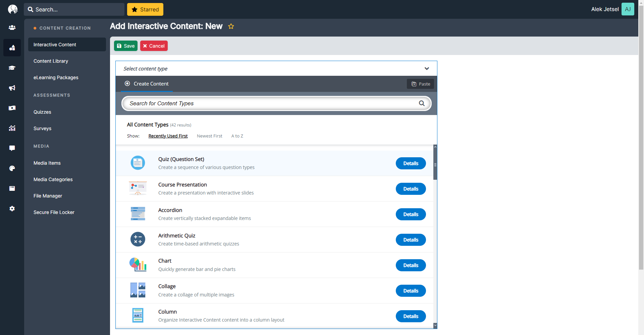Image resolution: width=644 pixels, height=335 pixels.
Task: Show Details for Column
Action: tap(411, 316)
